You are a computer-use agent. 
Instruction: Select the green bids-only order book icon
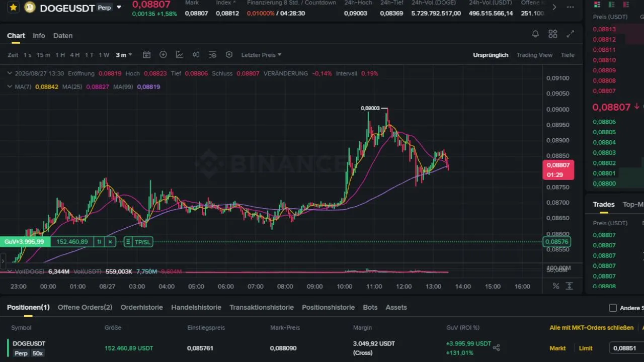click(611, 5)
